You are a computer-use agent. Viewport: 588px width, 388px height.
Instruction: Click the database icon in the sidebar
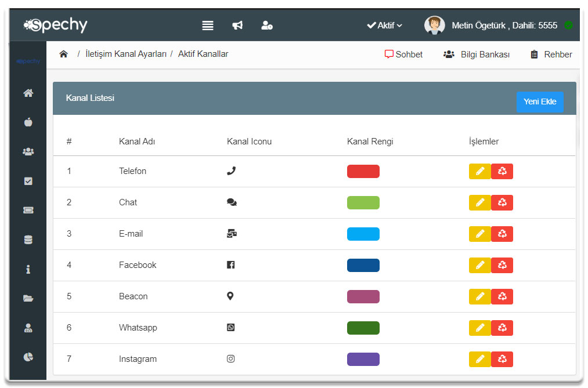[x=28, y=239]
